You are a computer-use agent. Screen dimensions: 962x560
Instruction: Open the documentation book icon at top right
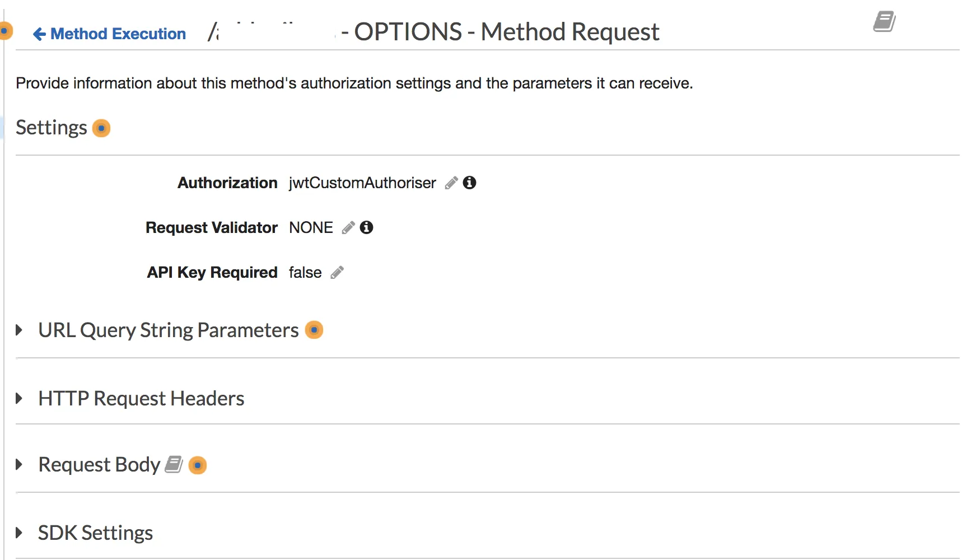(884, 22)
